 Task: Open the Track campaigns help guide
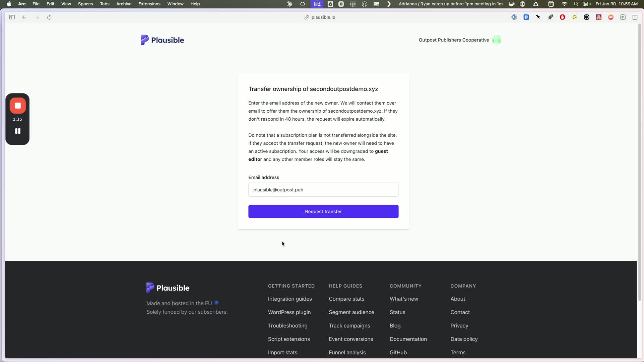pyautogui.click(x=350, y=325)
